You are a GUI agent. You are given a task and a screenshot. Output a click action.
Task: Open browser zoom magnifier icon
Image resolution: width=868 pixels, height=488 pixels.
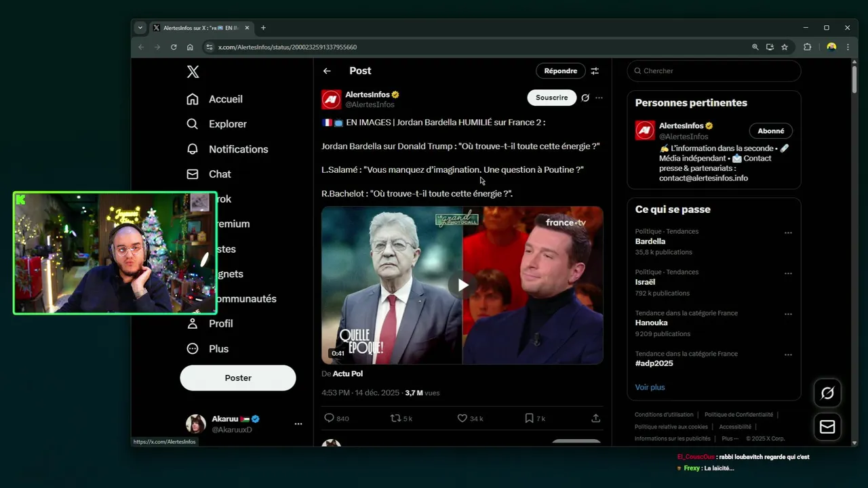coord(755,47)
